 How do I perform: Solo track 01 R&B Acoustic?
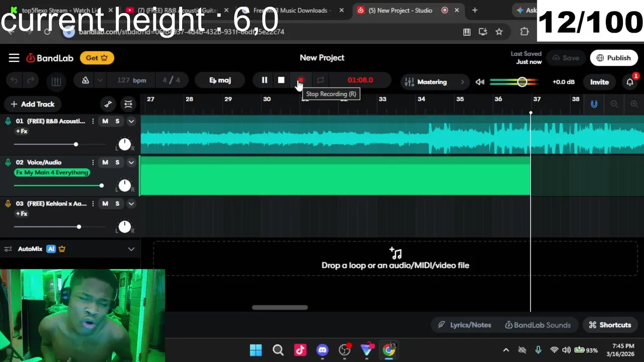[117, 121]
